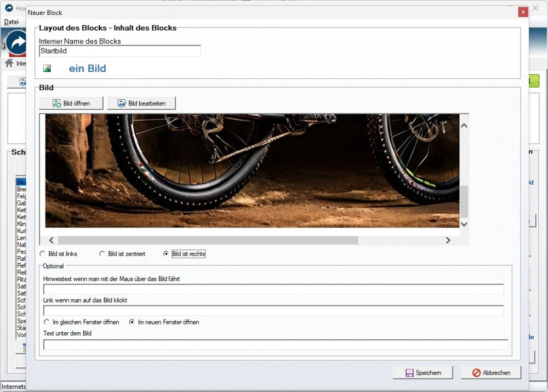This screenshot has height=392, width=548.
Task: Choose 'Im gleichen Fenster öffnen'
Action: 47,322
